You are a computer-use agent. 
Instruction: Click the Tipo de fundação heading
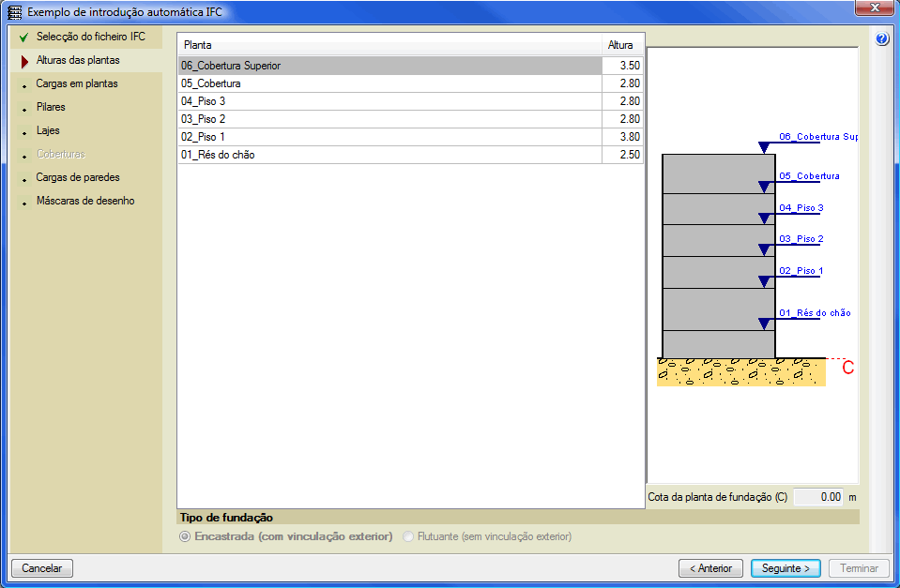point(227,518)
